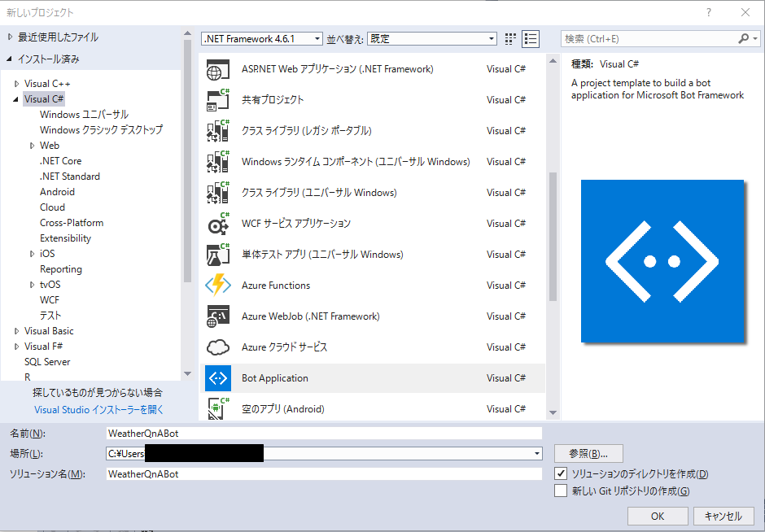The height and width of the screenshot is (532, 765).
Task: Click the Bot Application blue icon
Action: 217,378
